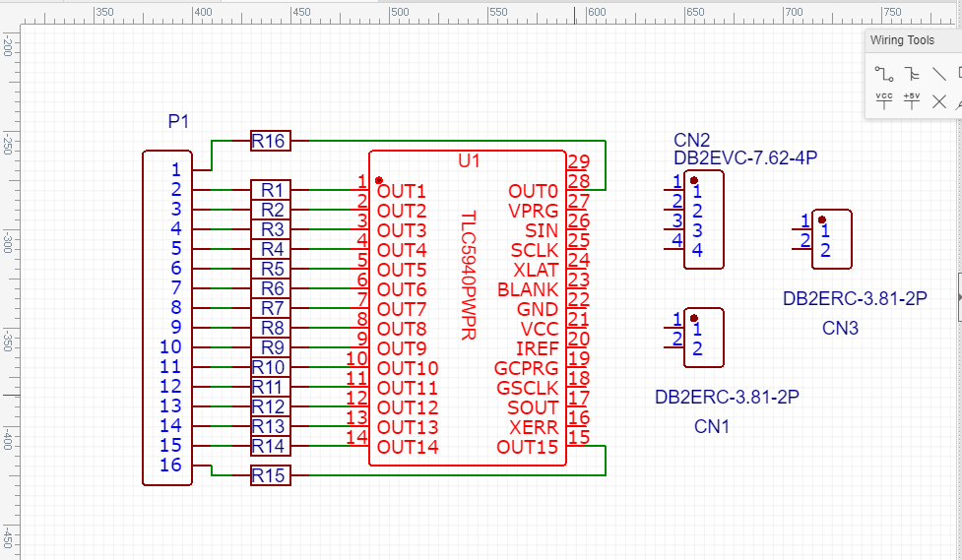Select resistor R5 on the schematic
Viewport: 962px width, 560px height.
coord(271,268)
